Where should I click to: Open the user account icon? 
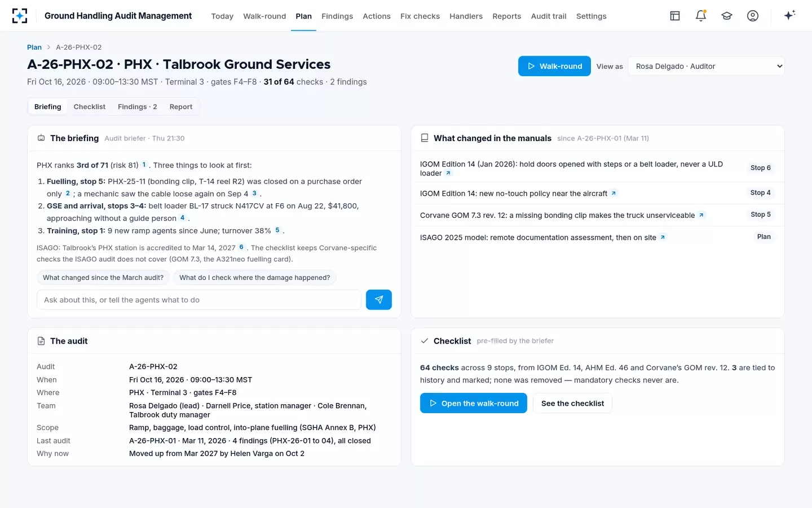tap(753, 16)
